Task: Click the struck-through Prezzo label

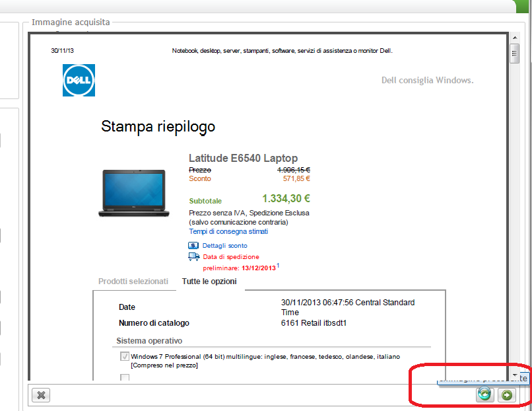Action: [x=200, y=170]
